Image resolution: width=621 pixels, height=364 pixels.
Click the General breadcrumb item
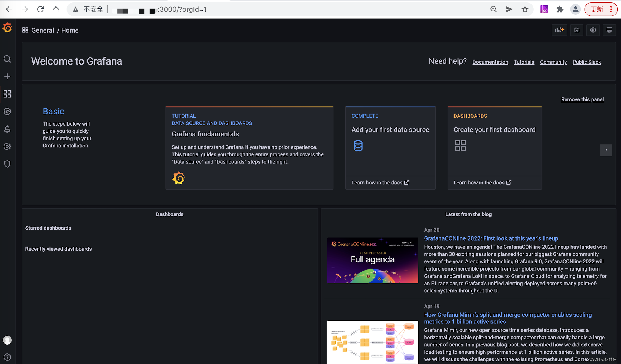(42, 30)
